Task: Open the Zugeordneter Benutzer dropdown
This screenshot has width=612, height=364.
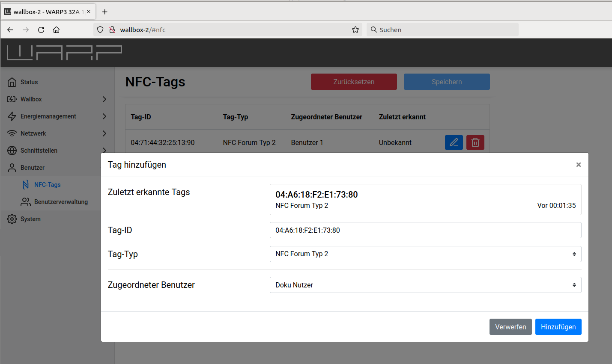Action: (x=426, y=285)
